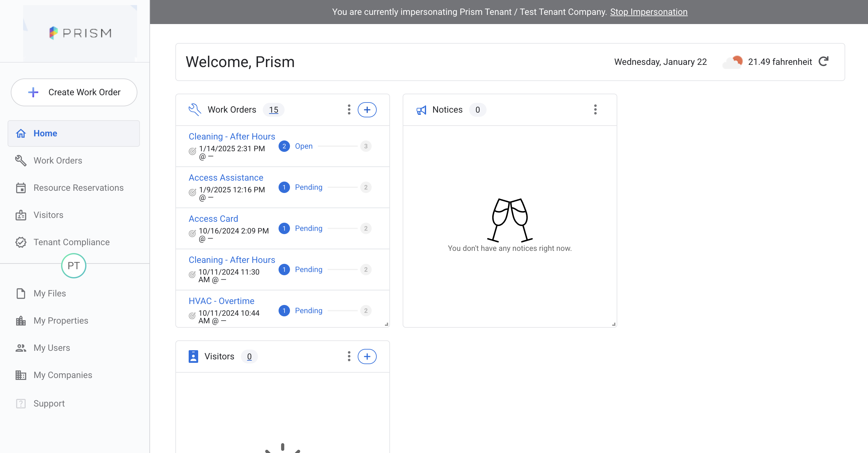Click the Visitors badge icon in the panel header
Viewport: 868px width, 453px height.
[x=193, y=356]
